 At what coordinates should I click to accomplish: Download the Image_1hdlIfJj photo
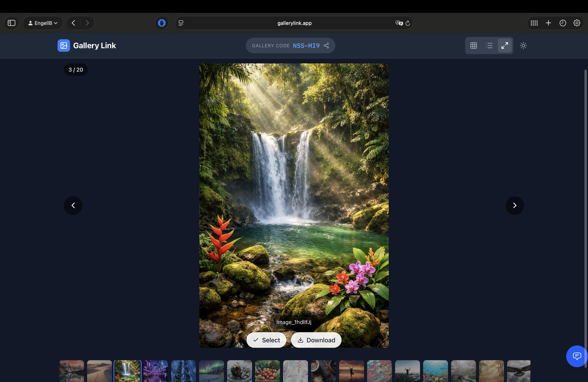point(316,340)
